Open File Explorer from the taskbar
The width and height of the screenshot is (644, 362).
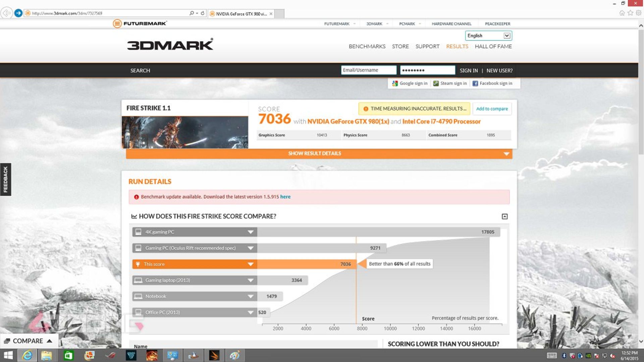(x=47, y=355)
